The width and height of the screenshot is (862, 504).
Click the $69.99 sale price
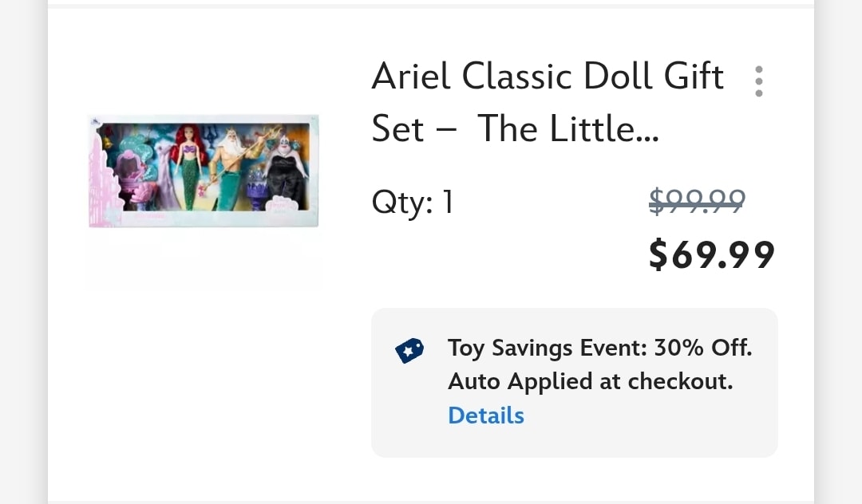tap(711, 255)
